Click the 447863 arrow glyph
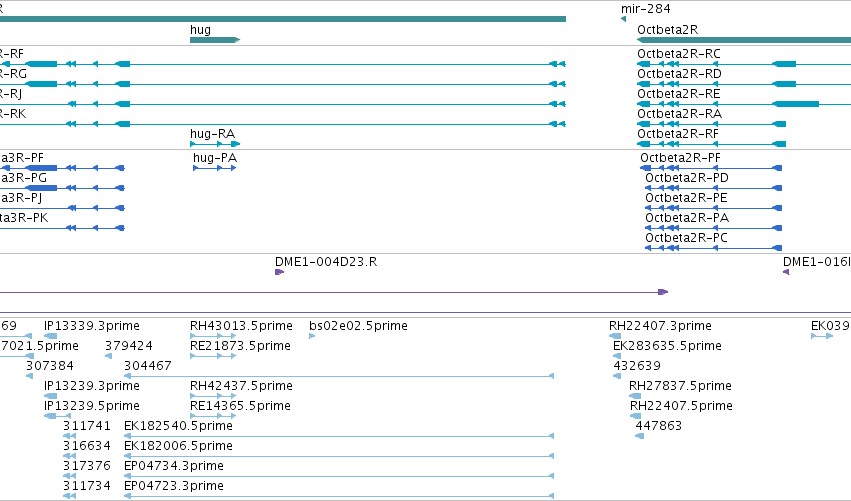The width and height of the screenshot is (851, 501). pyautogui.click(x=639, y=436)
